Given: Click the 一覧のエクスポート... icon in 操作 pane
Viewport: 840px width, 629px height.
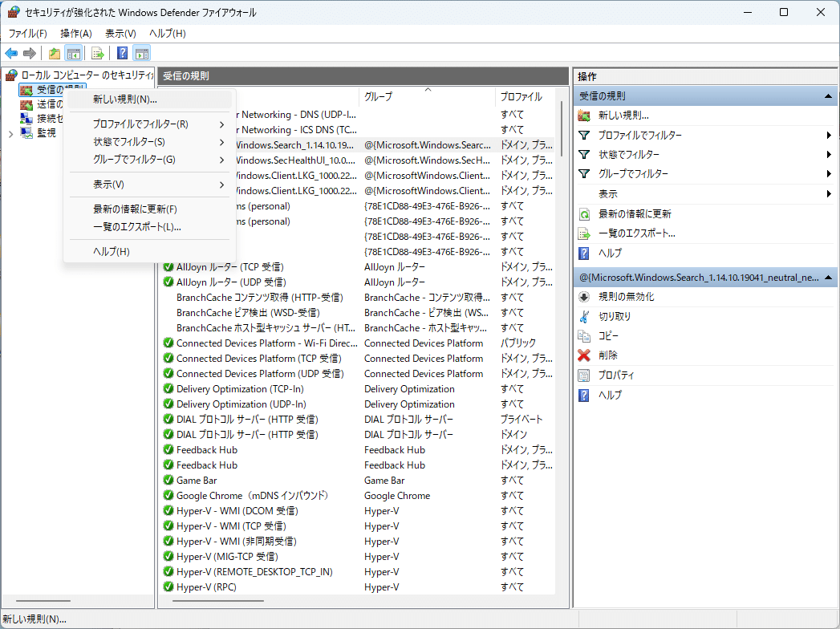Looking at the screenshot, I should (584, 233).
